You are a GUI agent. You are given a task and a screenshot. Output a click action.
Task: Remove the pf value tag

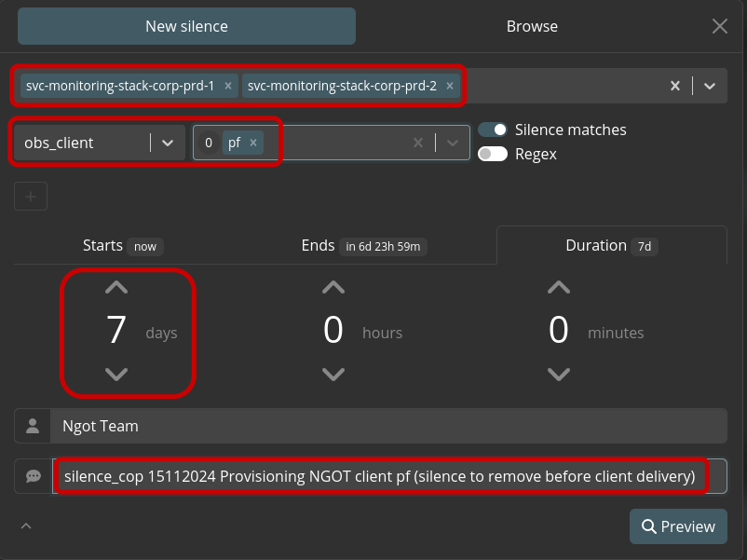(253, 143)
